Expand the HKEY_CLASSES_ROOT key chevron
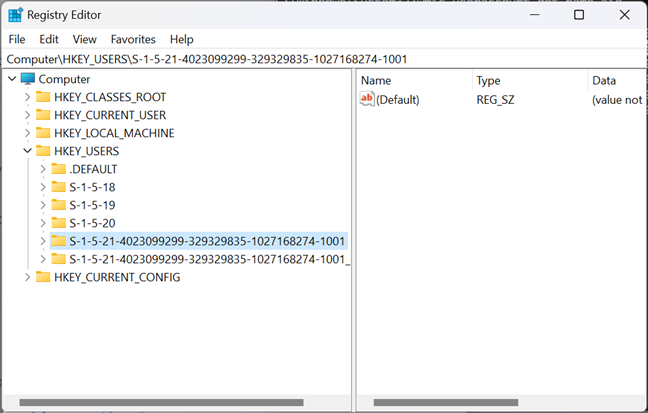648x413 pixels. pos(28,97)
